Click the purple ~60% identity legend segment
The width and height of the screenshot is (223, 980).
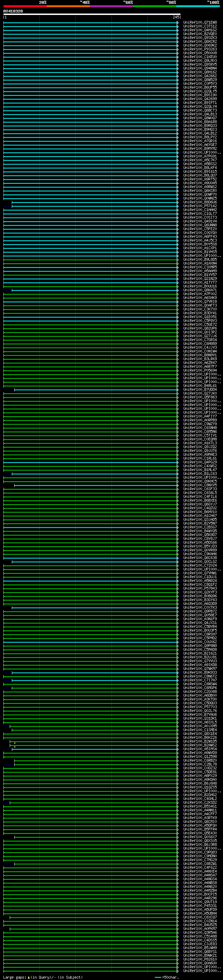point(111,6)
